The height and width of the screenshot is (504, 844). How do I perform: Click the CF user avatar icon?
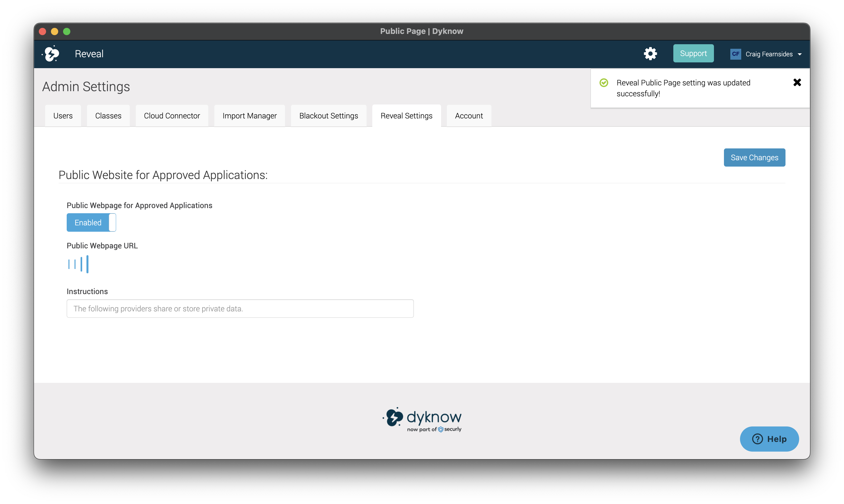[x=735, y=54]
